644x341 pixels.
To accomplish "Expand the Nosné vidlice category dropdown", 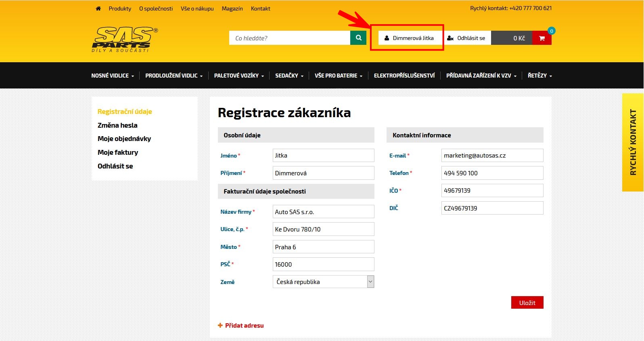I will tap(113, 76).
